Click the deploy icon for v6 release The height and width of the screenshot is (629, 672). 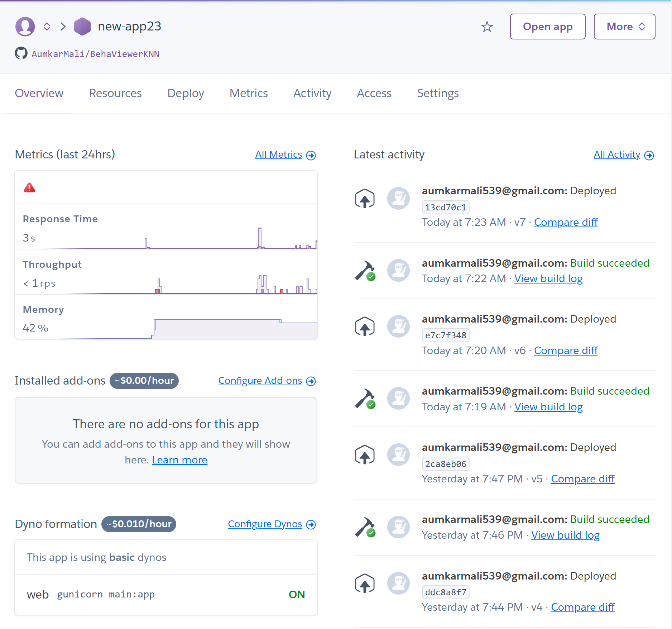(365, 326)
